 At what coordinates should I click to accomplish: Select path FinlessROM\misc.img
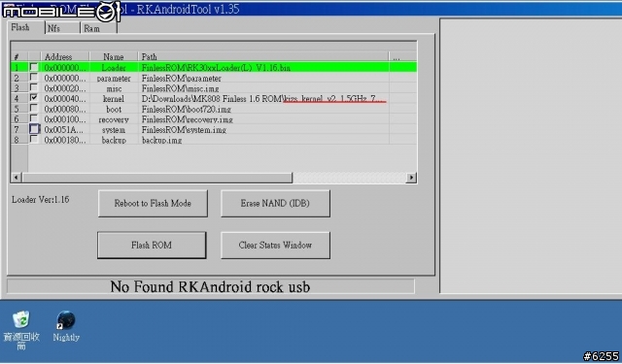click(180, 88)
